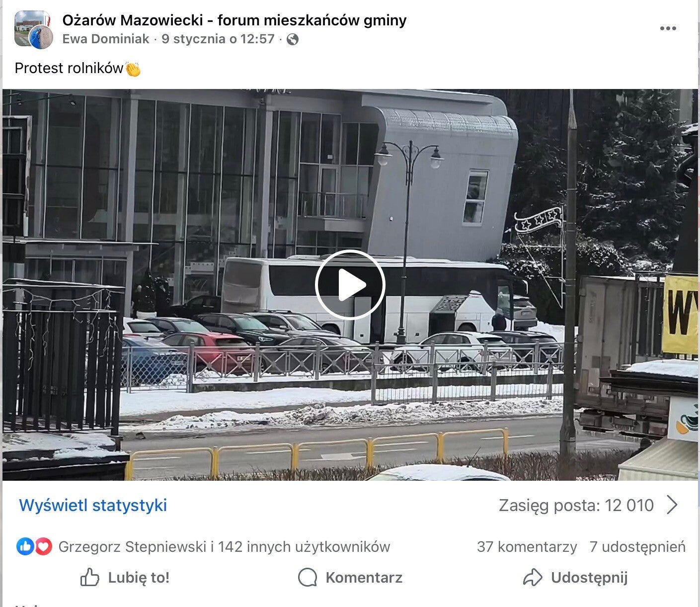Open Wyświetl statystyki link
700x607 pixels.
pos(93,505)
